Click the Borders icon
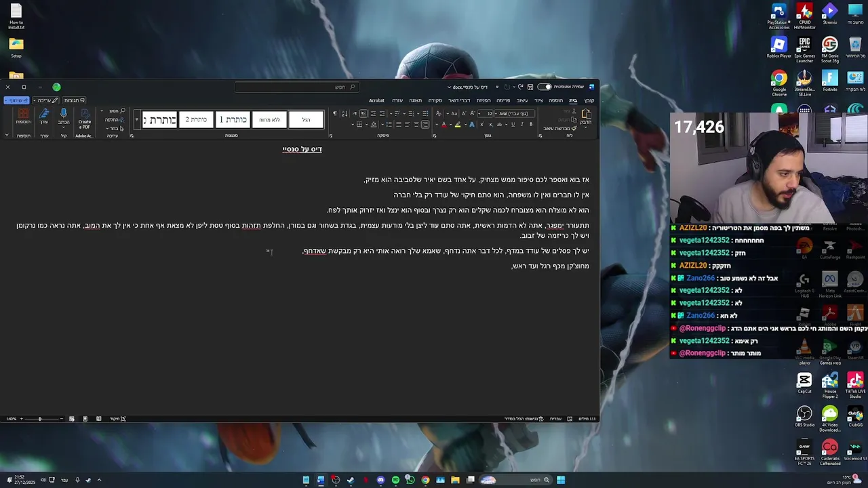868x488 pixels. click(359, 125)
